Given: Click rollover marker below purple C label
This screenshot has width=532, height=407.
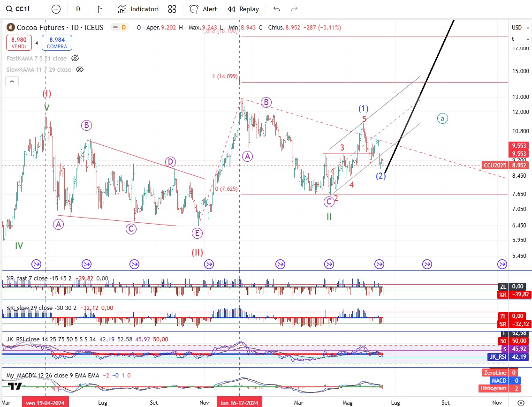Looking at the screenshot, I should 134,264.
